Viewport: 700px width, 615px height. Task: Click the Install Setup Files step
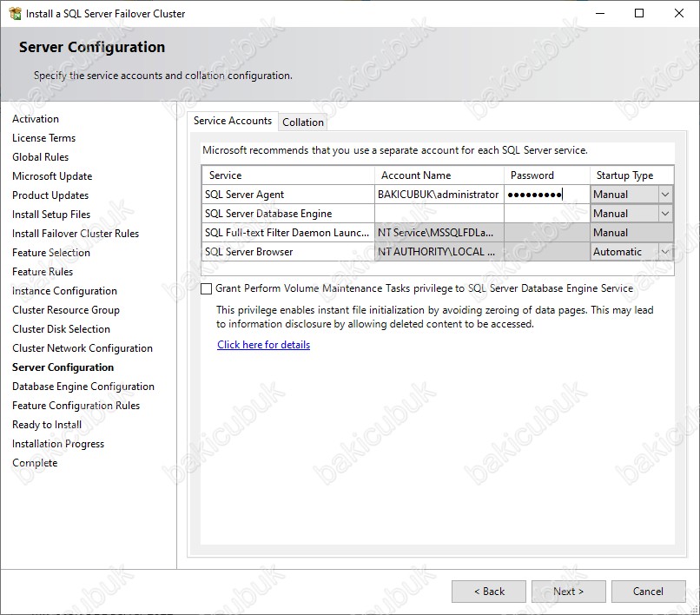[x=51, y=215]
